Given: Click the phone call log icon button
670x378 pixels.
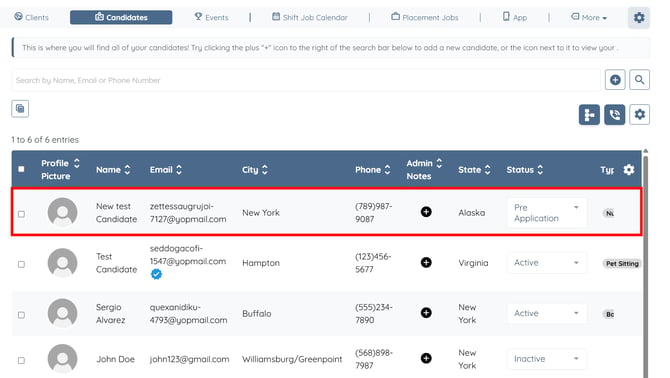Looking at the screenshot, I should (x=614, y=114).
